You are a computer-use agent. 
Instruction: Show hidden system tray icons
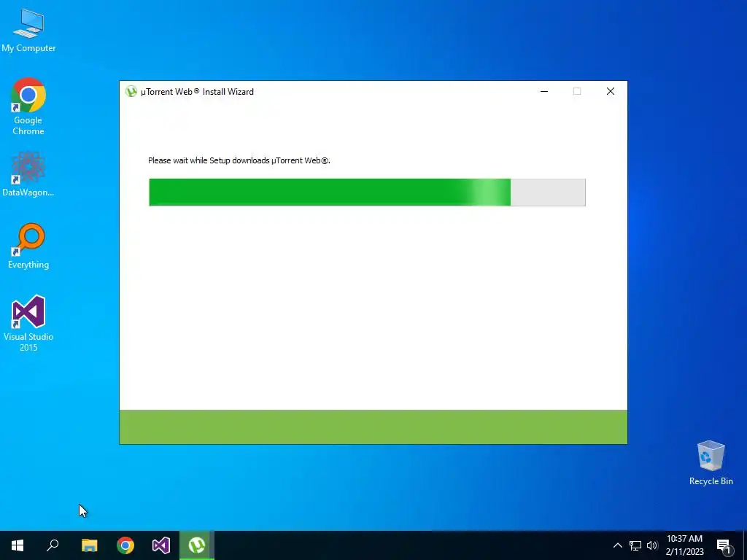pyautogui.click(x=617, y=545)
